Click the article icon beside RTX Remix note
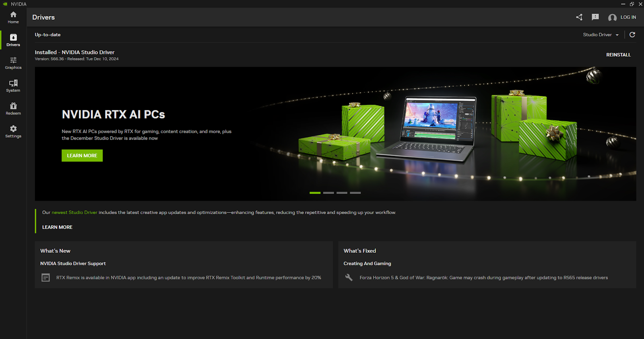This screenshot has height=339, width=644. (x=46, y=278)
